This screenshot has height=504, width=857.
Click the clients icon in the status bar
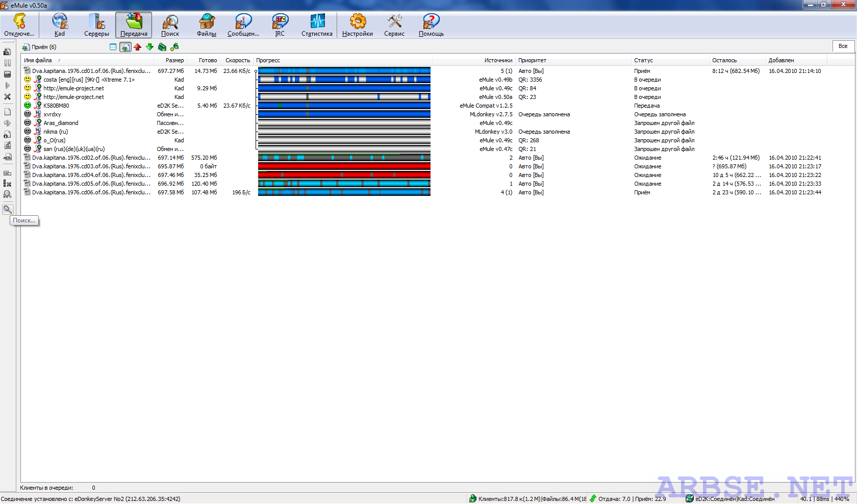(x=473, y=499)
